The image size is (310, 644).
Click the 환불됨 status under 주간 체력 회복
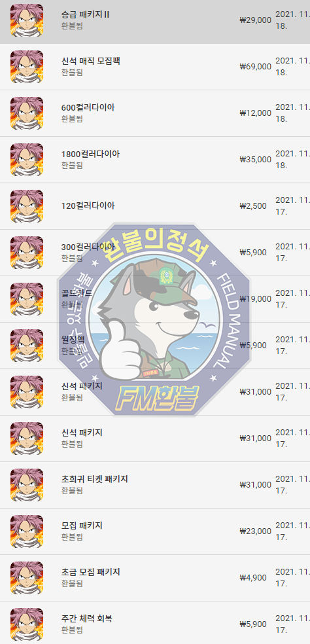[x=72, y=630]
